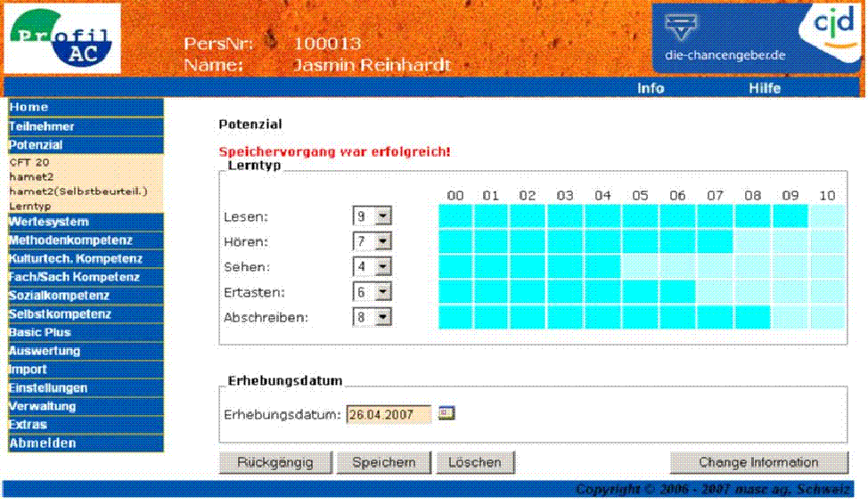
Task: Open the Hilfe menu
Action: point(764,88)
